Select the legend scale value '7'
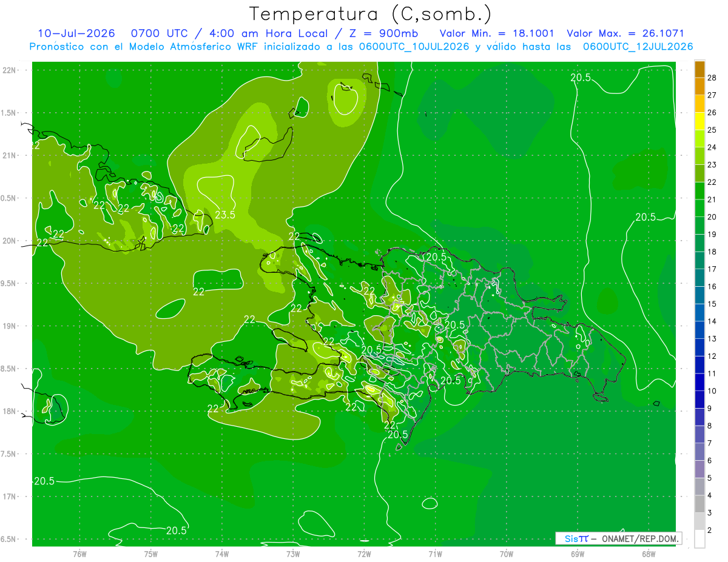The image size is (728, 562). pos(710,443)
